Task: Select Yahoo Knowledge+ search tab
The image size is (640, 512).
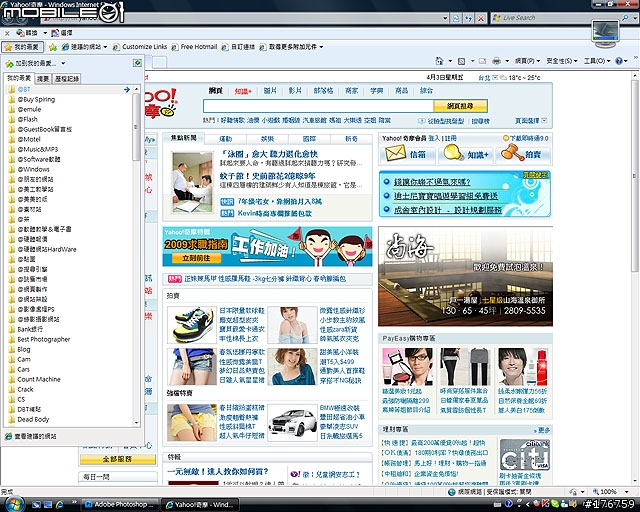Action: [x=243, y=91]
